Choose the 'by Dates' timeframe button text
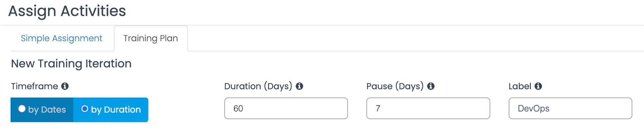The width and height of the screenshot is (644, 128). [x=47, y=110]
